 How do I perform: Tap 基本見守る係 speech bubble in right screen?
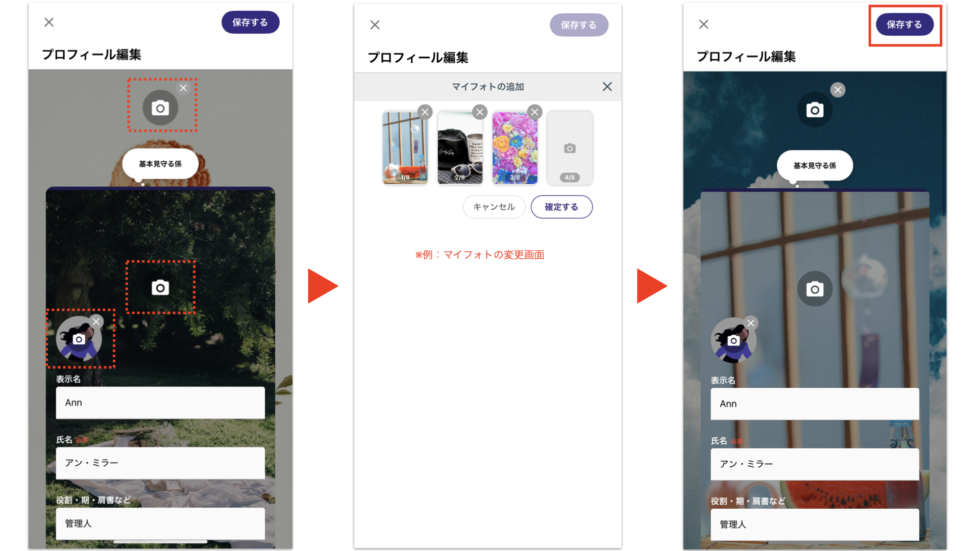(815, 165)
